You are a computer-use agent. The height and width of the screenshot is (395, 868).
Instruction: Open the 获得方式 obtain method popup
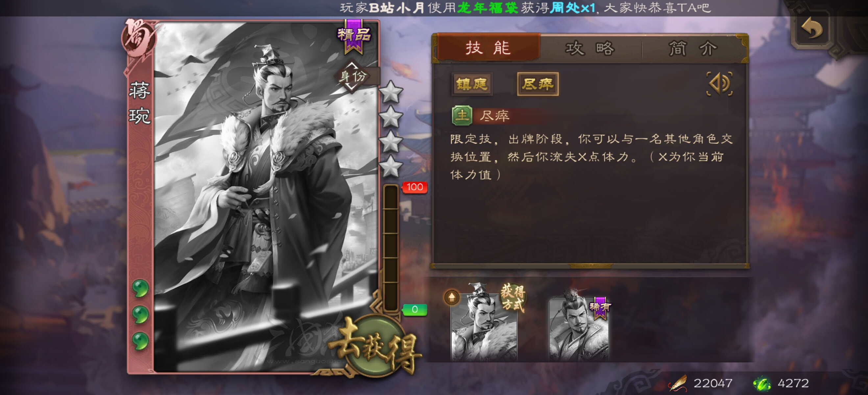(x=513, y=298)
